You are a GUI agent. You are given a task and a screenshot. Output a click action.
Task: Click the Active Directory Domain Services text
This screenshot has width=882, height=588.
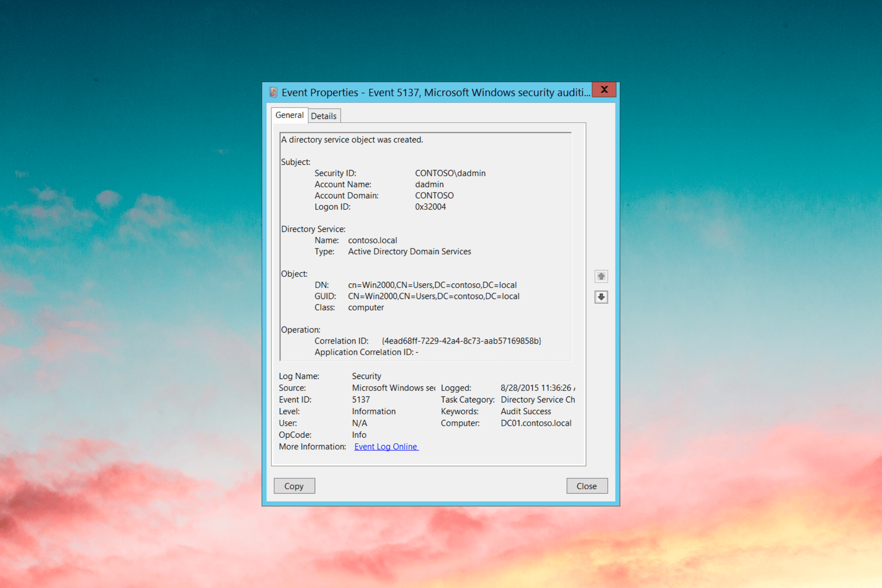pos(410,252)
